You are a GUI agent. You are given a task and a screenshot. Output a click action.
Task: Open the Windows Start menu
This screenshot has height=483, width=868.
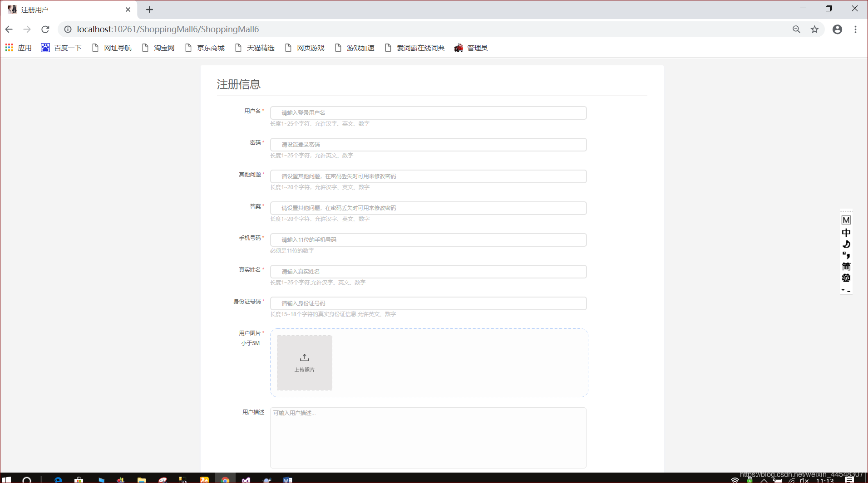(7, 479)
